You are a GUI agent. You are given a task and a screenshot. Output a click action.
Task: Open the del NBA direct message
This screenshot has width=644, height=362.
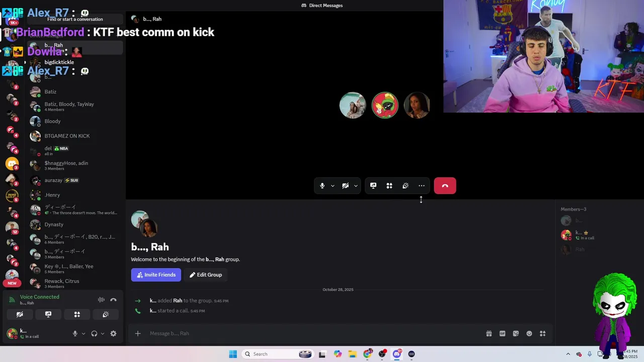point(75,151)
